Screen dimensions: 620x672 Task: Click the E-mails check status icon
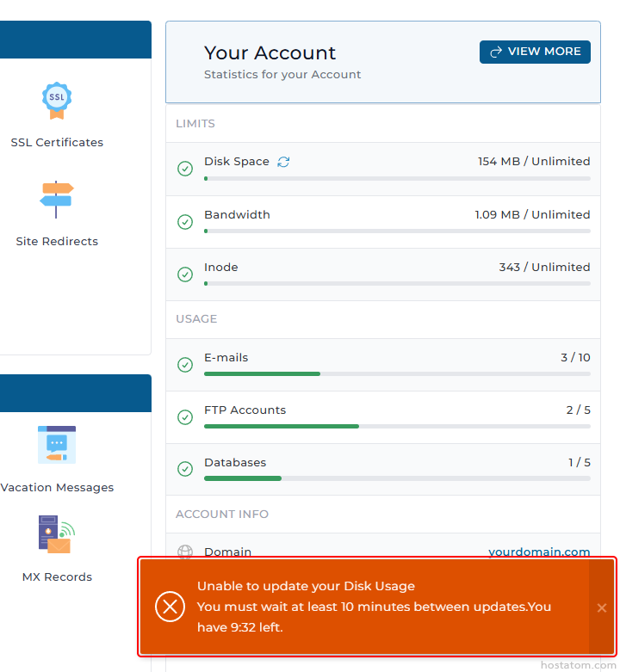pyautogui.click(x=185, y=365)
